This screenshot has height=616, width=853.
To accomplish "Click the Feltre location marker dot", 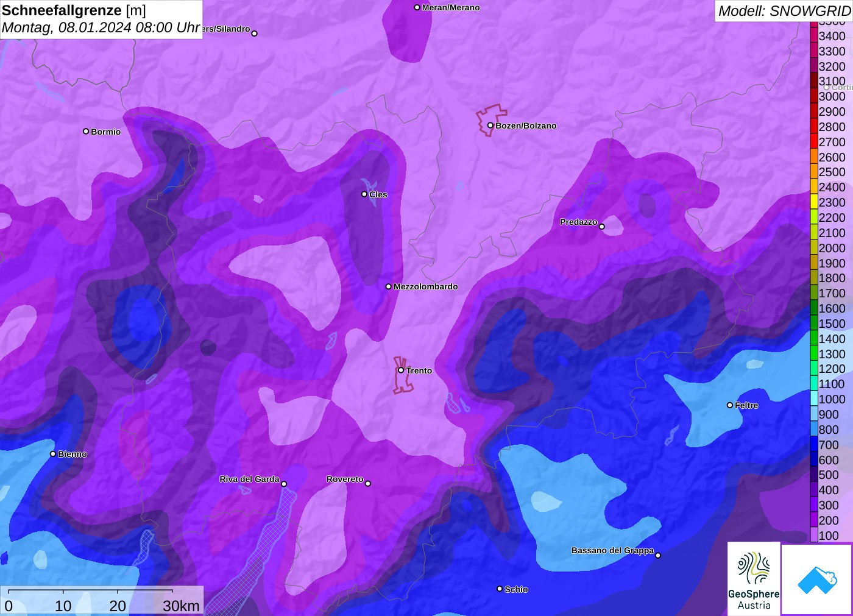I will (730, 405).
